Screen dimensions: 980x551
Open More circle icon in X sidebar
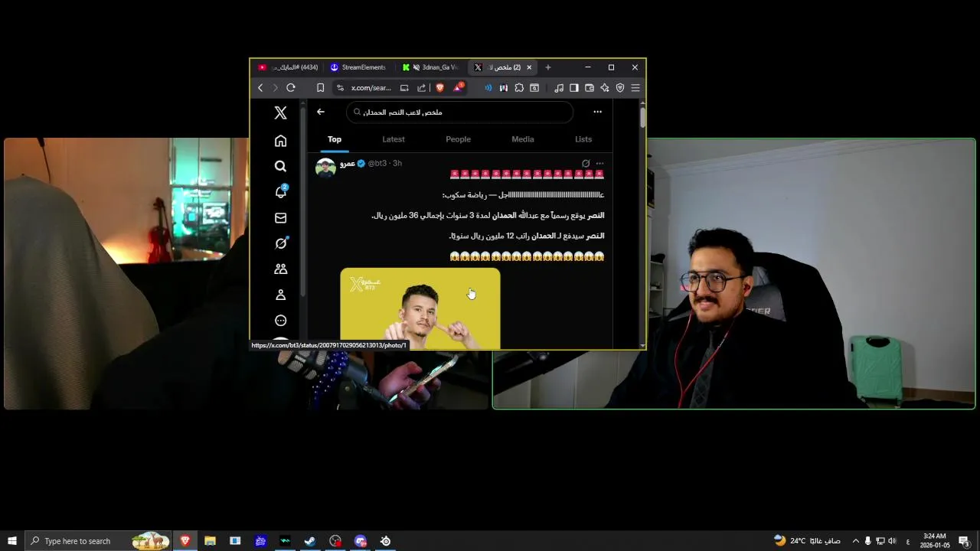280,321
